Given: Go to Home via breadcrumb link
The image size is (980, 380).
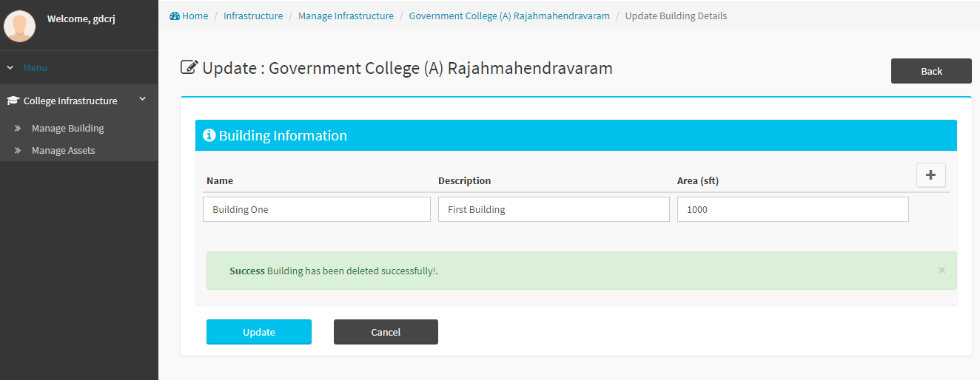Looking at the screenshot, I should (x=195, y=16).
